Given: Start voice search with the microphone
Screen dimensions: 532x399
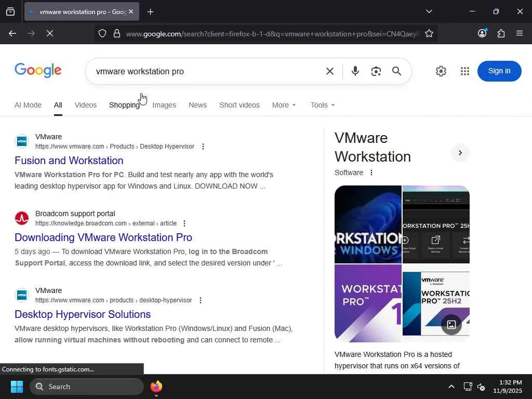Looking at the screenshot, I should (355, 71).
